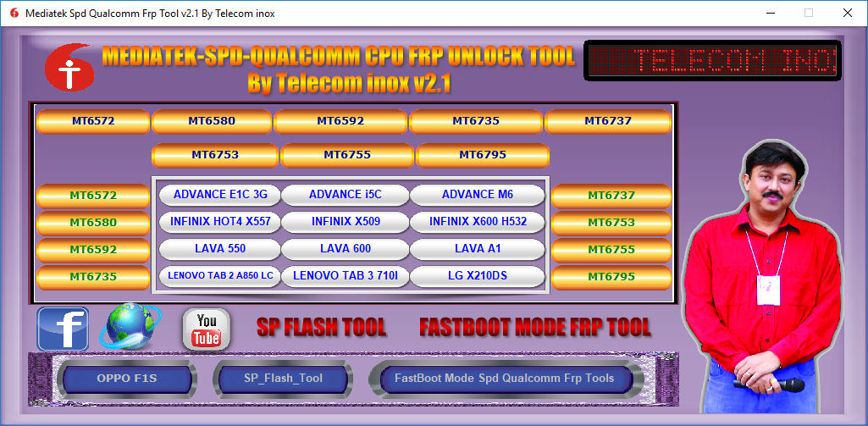Close the Frp Tool window
Image resolution: width=868 pixels, height=426 pixels.
pyautogui.click(x=847, y=13)
